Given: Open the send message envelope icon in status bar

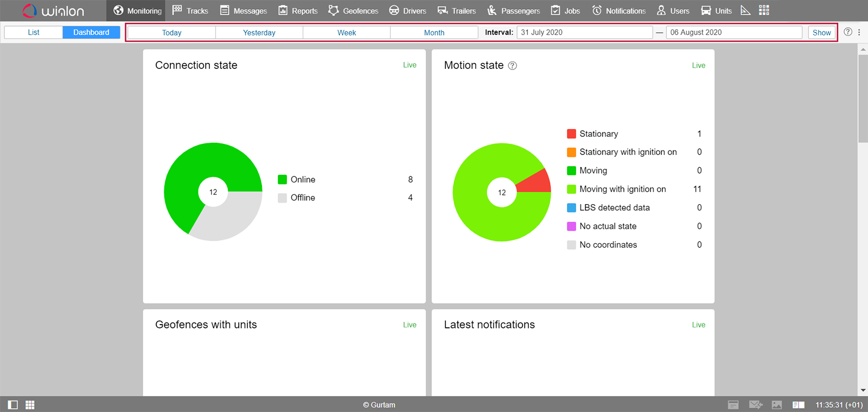Looking at the screenshot, I should coord(755,405).
